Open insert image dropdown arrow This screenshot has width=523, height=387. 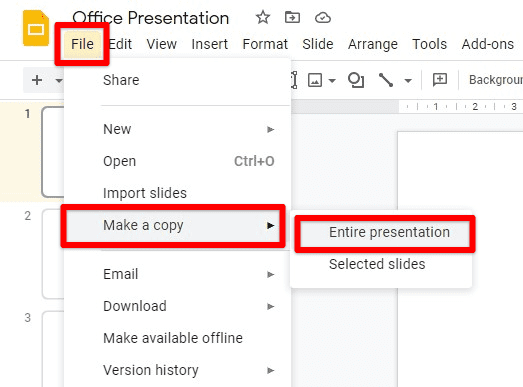(x=332, y=80)
